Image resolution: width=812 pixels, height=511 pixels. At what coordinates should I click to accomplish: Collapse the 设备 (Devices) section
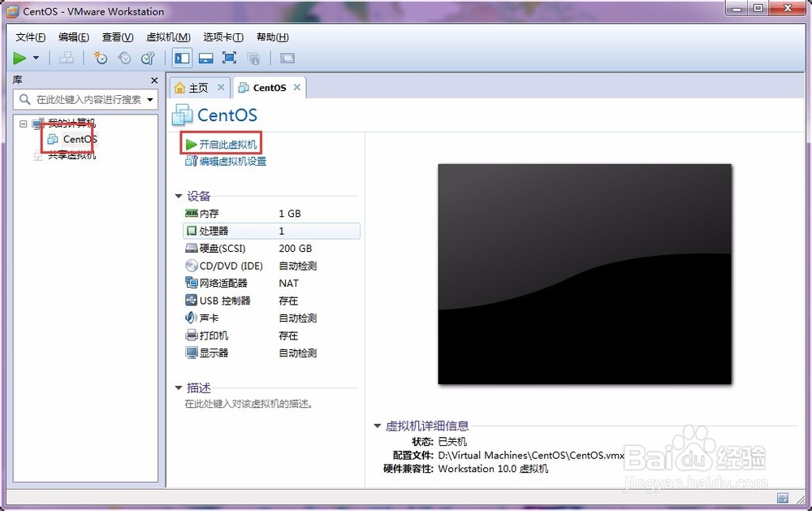178,196
